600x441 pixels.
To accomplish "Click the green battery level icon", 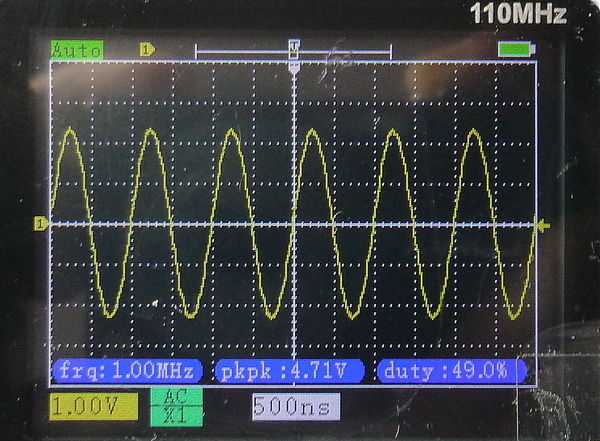I will tap(517, 48).
